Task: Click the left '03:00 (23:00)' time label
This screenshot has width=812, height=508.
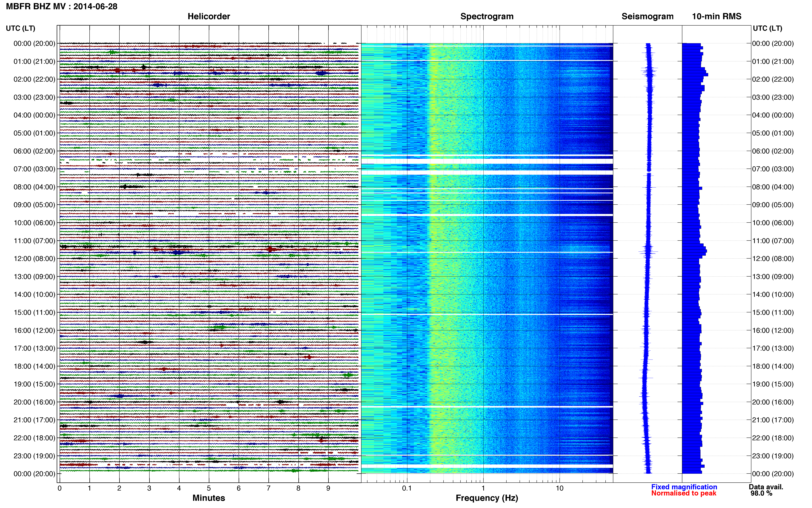Action: click(x=34, y=97)
